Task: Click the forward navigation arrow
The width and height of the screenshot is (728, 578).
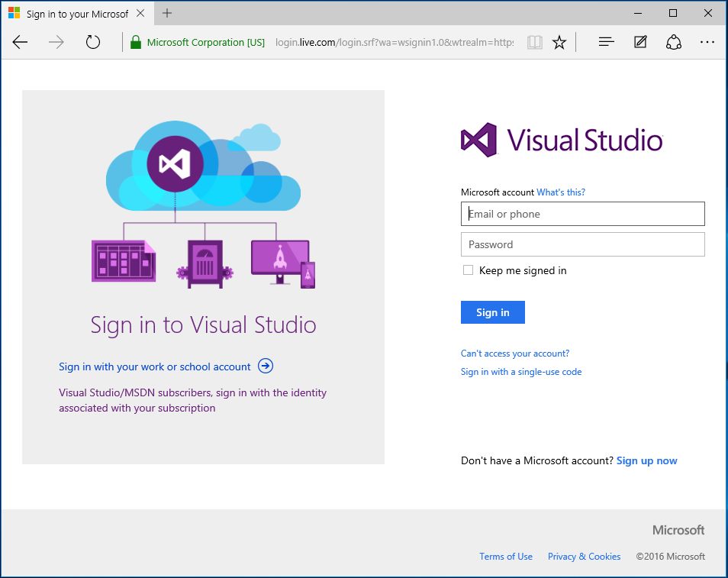Action: (x=56, y=42)
